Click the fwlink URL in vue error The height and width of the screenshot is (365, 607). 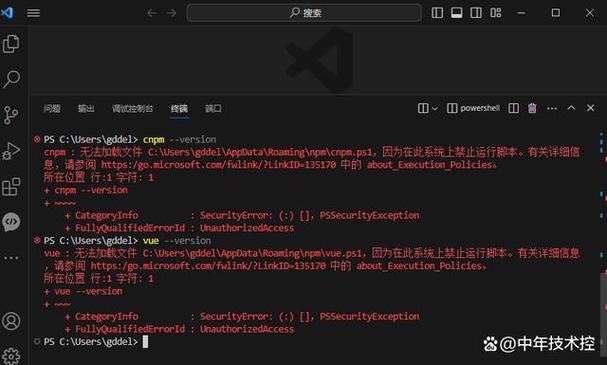[208, 266]
